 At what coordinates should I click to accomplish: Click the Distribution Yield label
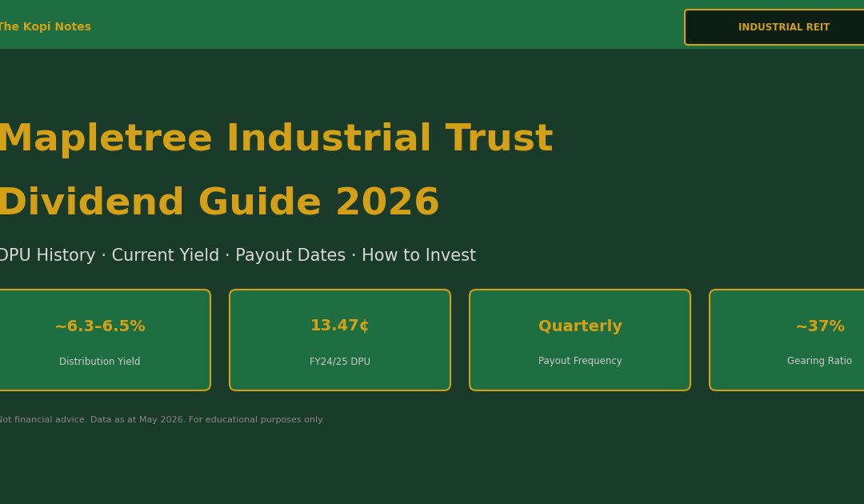click(100, 362)
